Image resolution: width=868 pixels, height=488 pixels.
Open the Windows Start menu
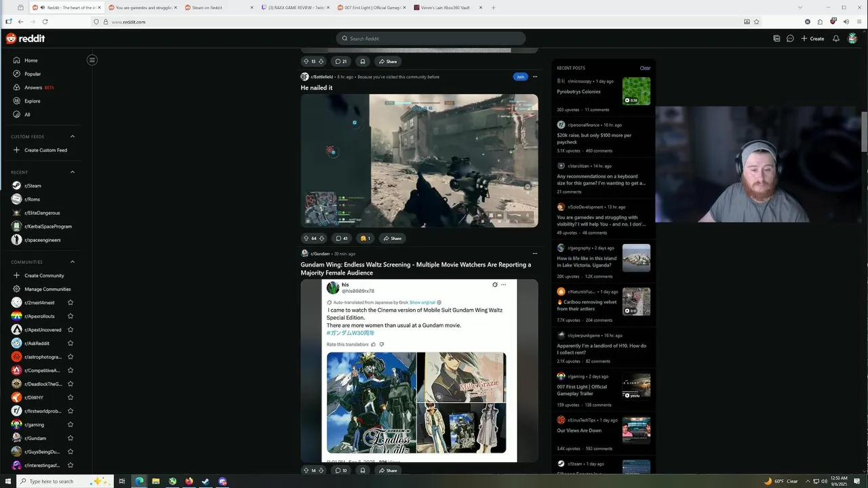(x=8, y=481)
